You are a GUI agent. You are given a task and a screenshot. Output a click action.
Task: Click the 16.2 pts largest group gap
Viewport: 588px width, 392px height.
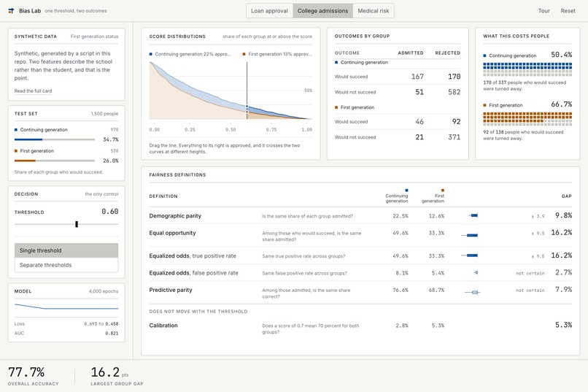click(109, 372)
